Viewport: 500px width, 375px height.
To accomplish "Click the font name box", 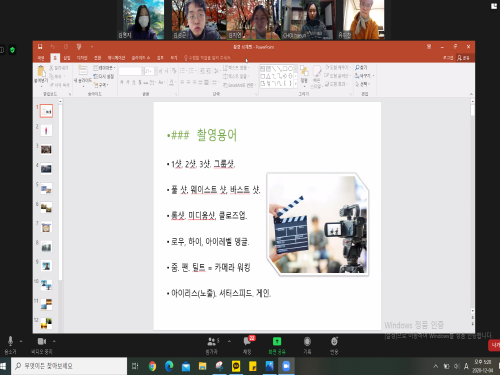I will [130, 71].
